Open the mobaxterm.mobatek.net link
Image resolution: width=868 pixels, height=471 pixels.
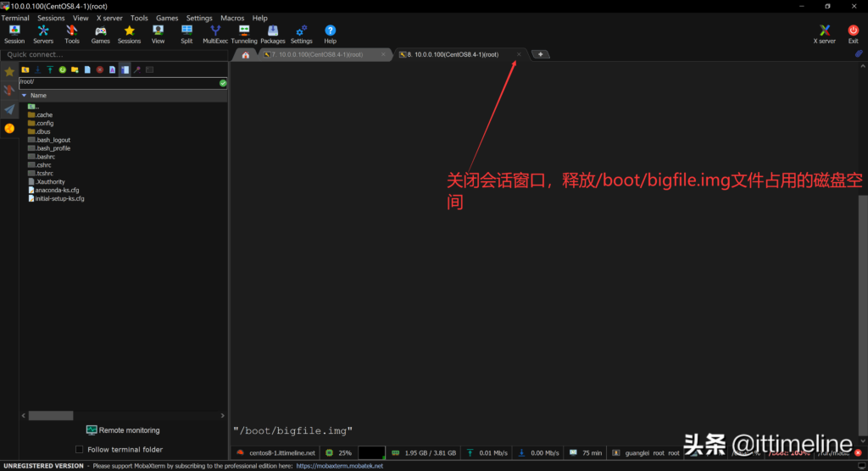[339, 466]
